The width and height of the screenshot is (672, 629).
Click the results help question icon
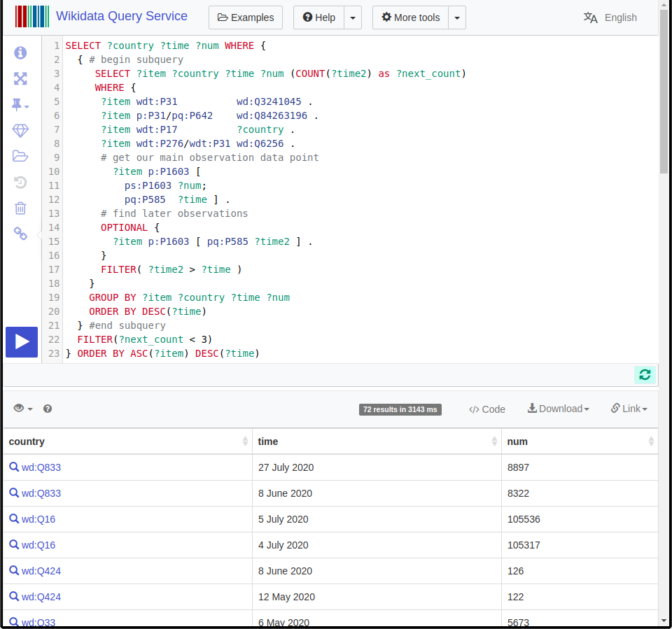(x=48, y=409)
